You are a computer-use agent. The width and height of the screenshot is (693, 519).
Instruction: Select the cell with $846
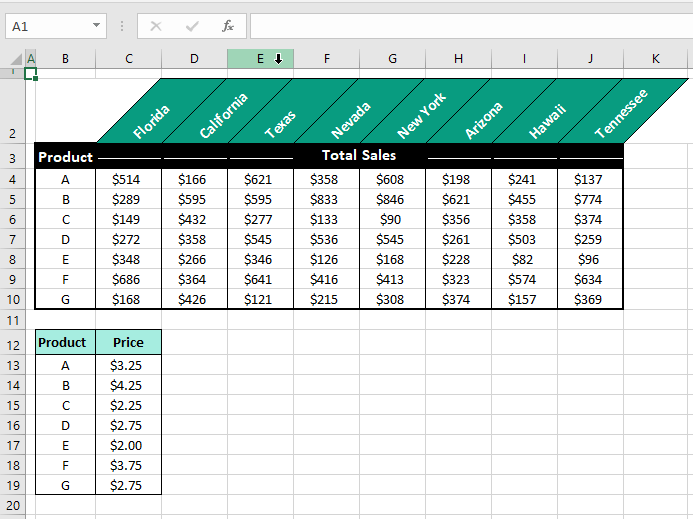[x=392, y=199]
